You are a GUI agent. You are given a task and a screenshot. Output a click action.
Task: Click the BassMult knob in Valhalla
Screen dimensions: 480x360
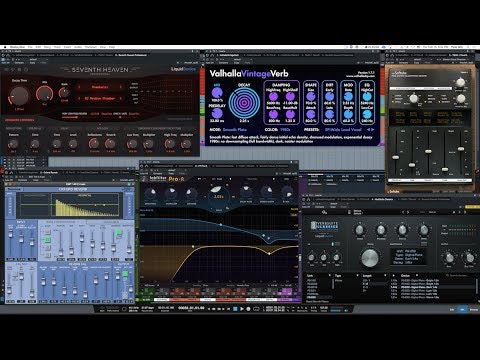pyautogui.click(x=290, y=114)
